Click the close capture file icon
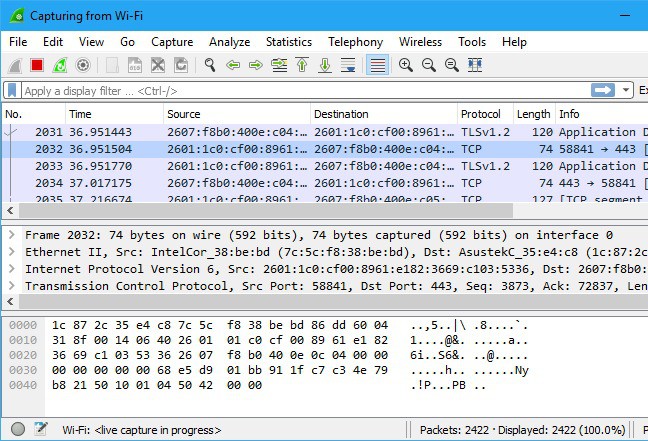The height and width of the screenshot is (441, 648). pos(158,65)
